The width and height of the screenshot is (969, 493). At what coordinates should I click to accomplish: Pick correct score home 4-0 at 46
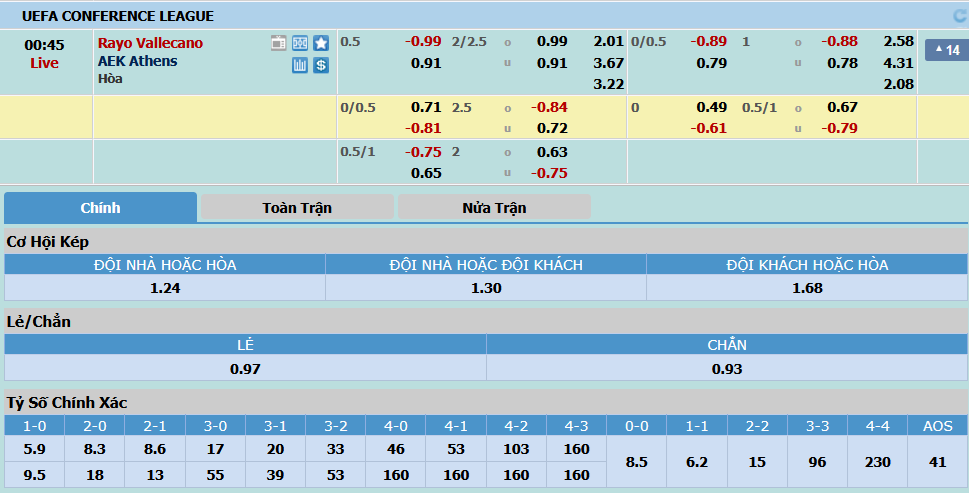pyautogui.click(x=396, y=449)
